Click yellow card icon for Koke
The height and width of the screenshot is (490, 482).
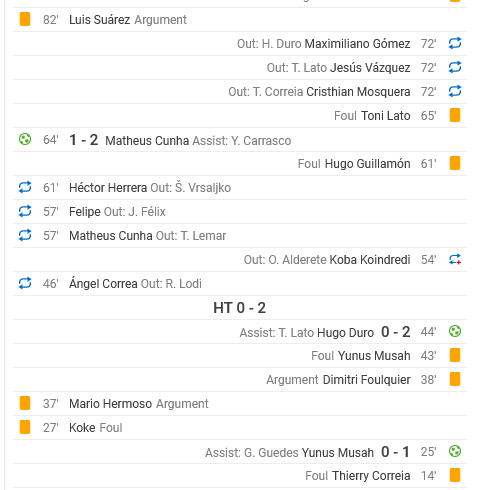(x=25, y=427)
